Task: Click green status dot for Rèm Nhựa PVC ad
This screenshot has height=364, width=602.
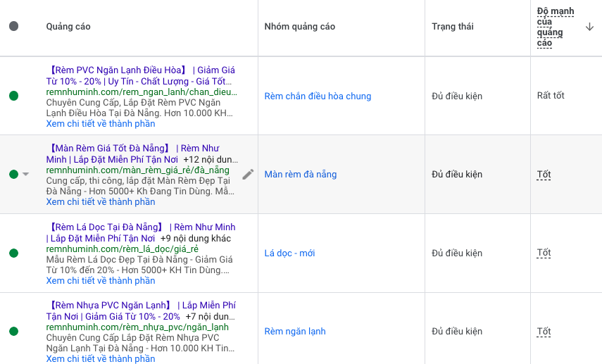Action: tap(13, 332)
